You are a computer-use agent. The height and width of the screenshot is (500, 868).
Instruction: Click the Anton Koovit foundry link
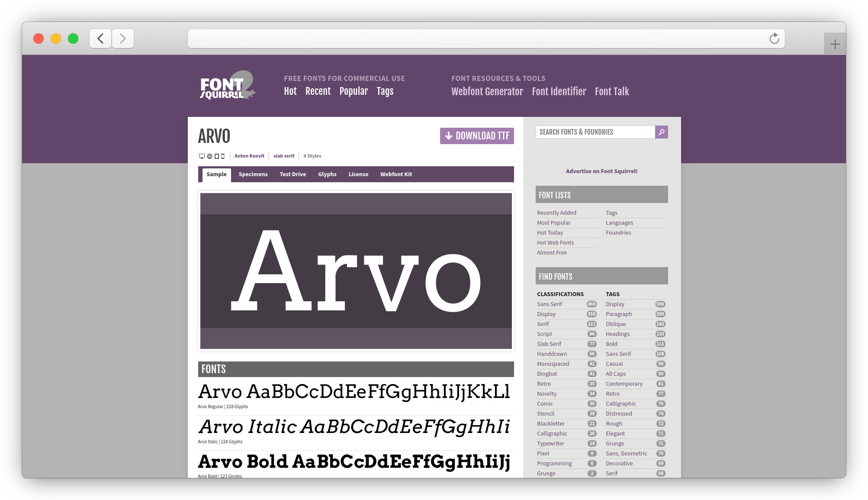(249, 156)
